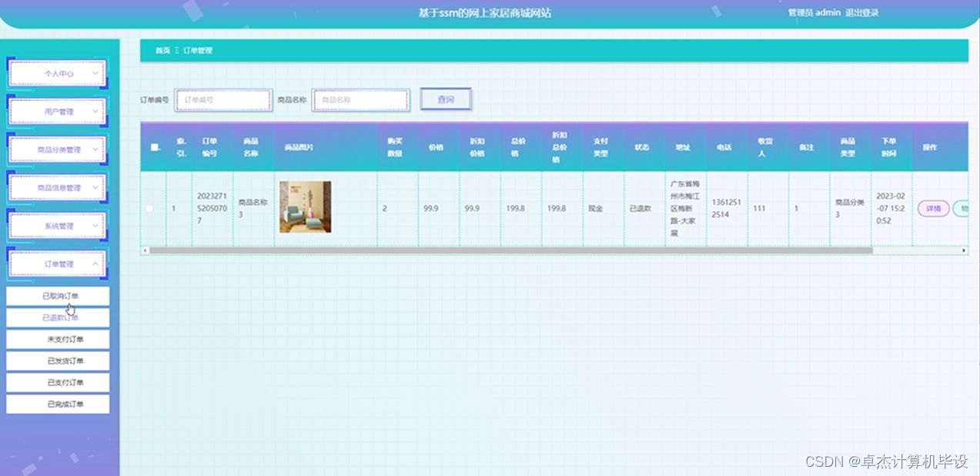Screen dimensions: 980x476
Task: Tick the select-all checkbox in table header
Action: [x=155, y=147]
